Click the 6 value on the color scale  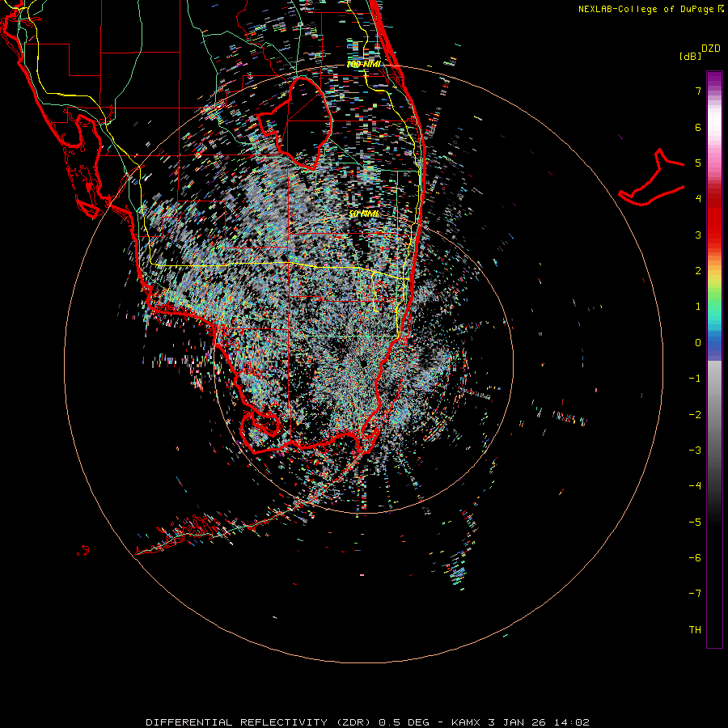coord(698,127)
